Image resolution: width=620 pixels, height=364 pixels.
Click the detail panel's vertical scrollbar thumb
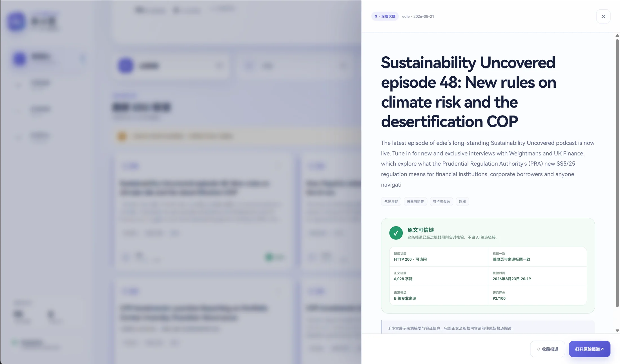click(617, 173)
